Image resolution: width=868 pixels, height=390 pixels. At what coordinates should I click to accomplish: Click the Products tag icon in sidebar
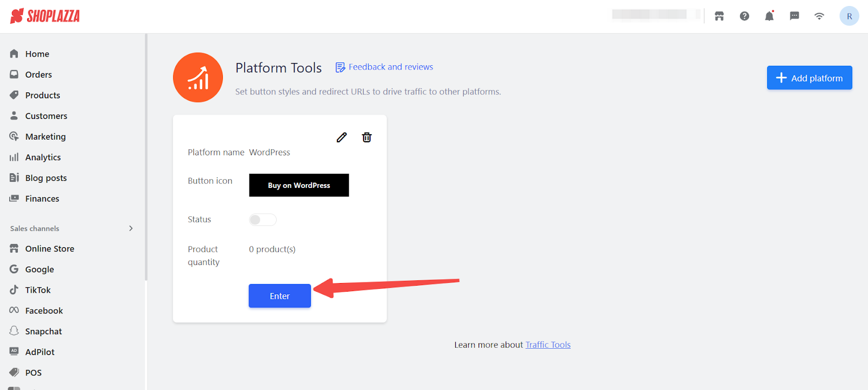point(14,95)
